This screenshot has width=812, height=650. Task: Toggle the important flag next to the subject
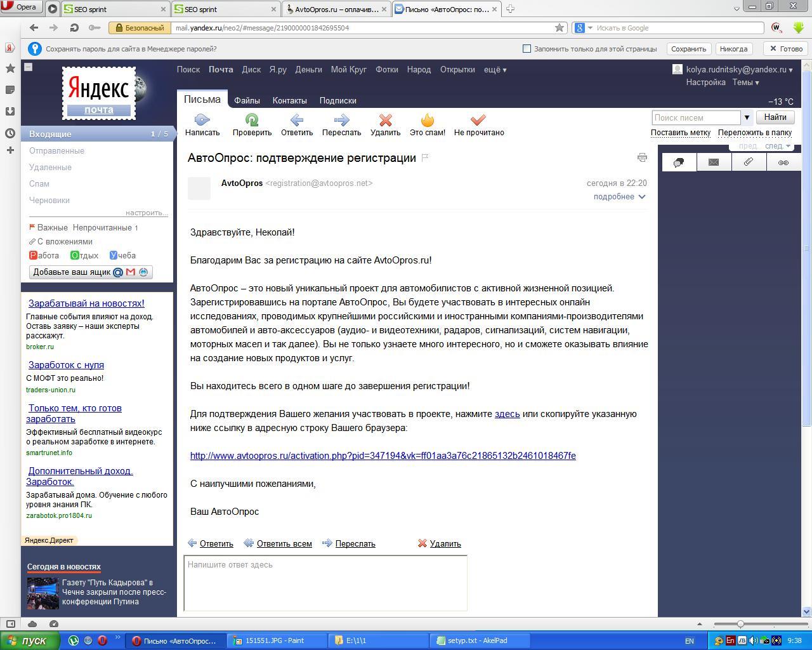pyautogui.click(x=425, y=157)
